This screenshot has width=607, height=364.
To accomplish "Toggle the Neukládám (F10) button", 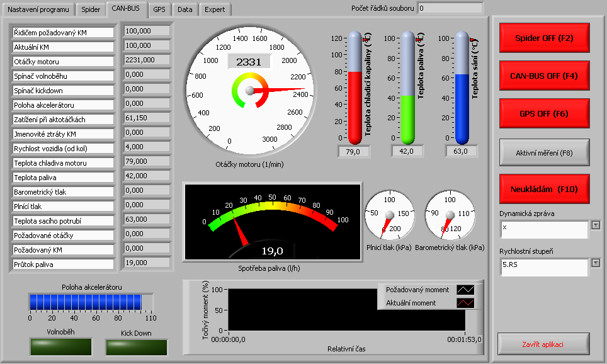I will tap(544, 189).
